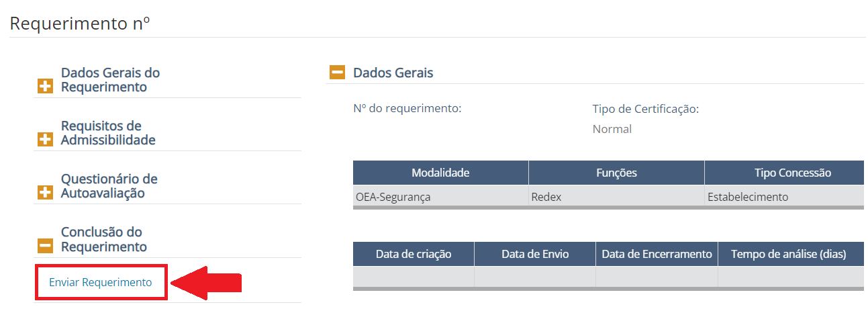
Task: Expand Requisitos de Admissibilidade plus icon
Action: click(45, 140)
